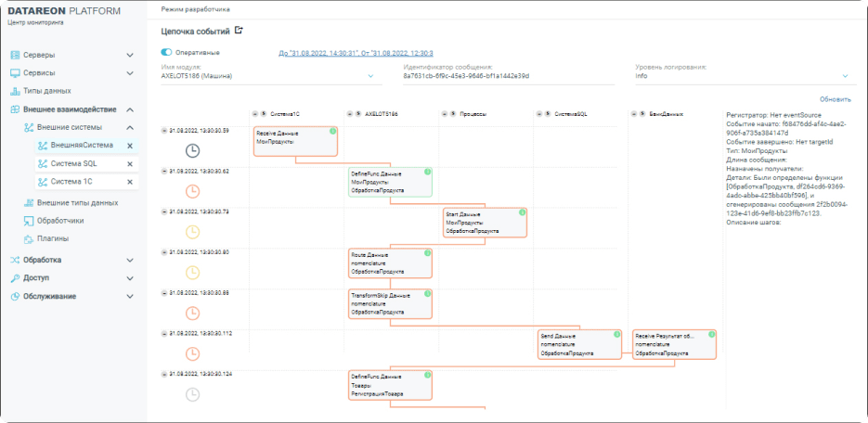Collapse the 13:30:30.59 timeline row
The width and height of the screenshot is (868, 423).
point(164,131)
